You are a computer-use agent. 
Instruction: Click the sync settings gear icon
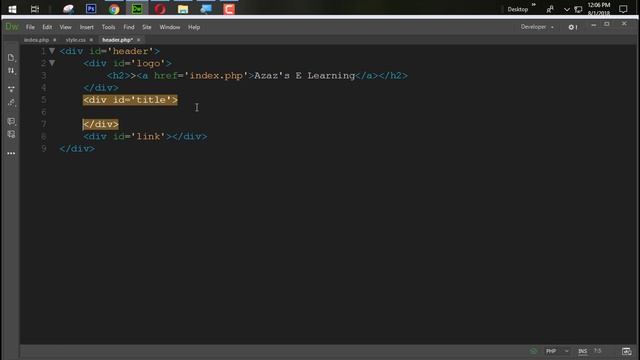[572, 27]
